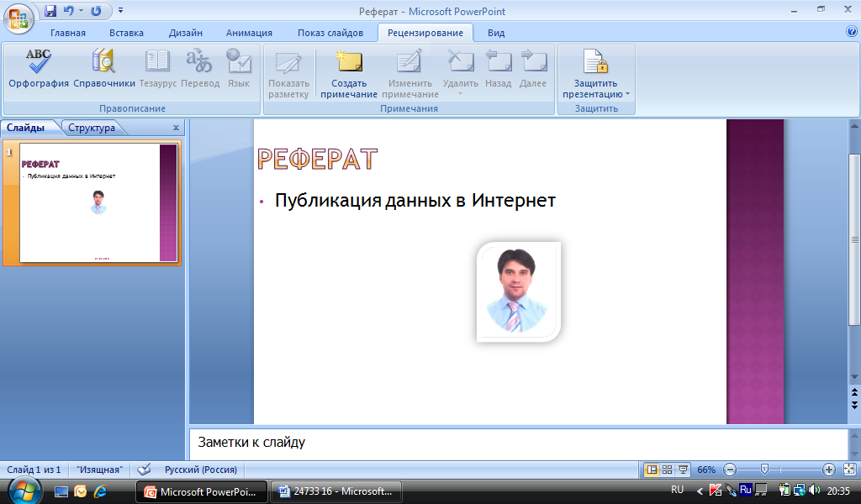Screen dimensions: 861x504
Task: Click the Публикация данных в Интернет bullet
Action: pos(415,200)
